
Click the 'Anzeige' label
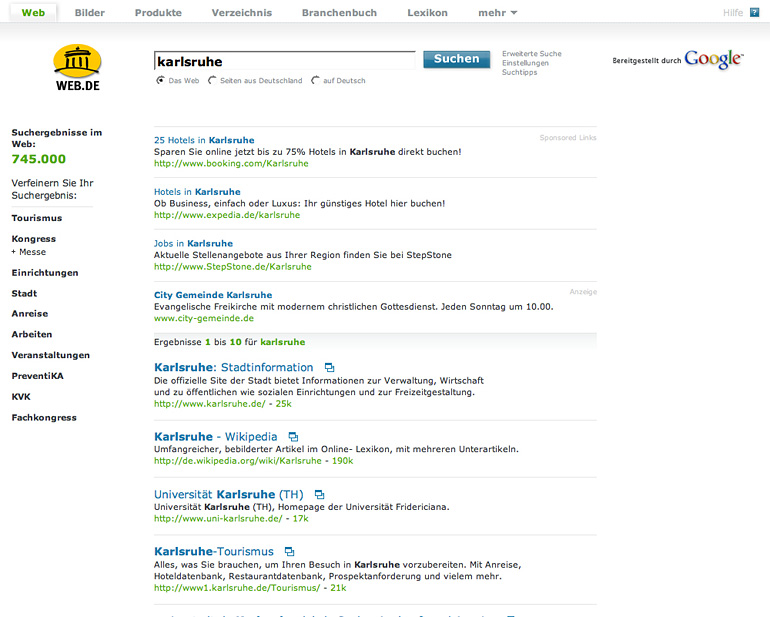pos(583,292)
